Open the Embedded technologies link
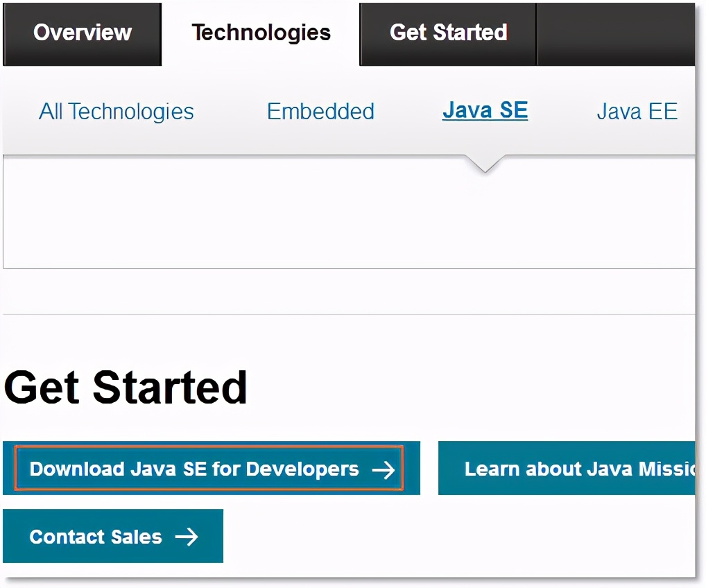The image size is (706, 588). coord(320,112)
